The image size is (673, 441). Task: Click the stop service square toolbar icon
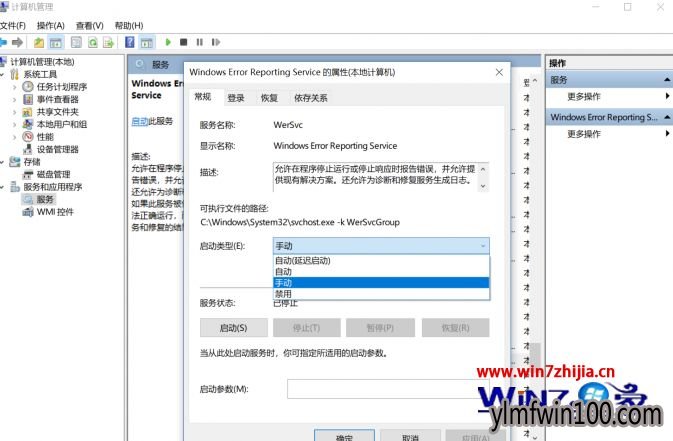coord(184,42)
